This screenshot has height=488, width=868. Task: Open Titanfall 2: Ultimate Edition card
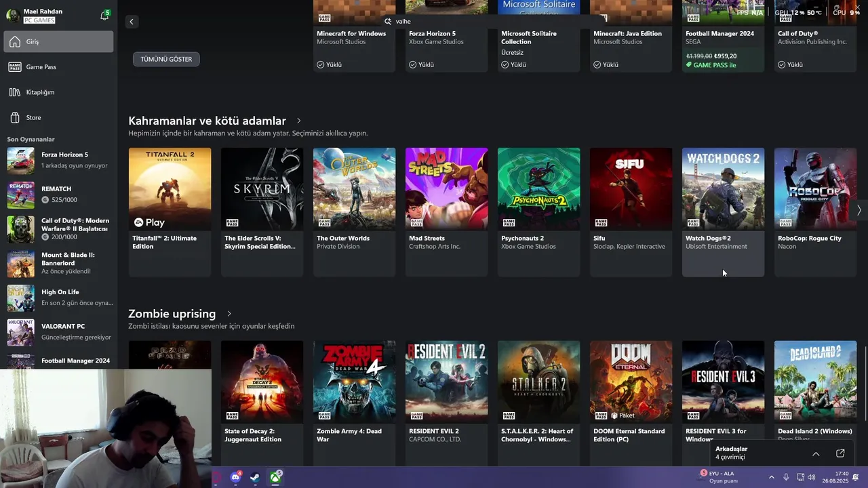coord(170,212)
